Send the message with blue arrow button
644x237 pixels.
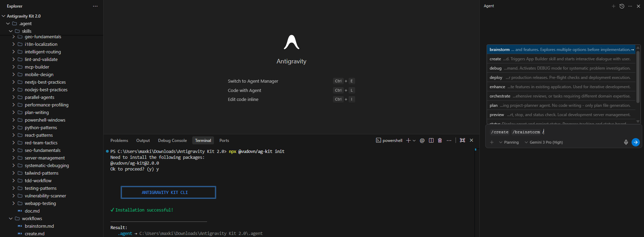tap(635, 142)
